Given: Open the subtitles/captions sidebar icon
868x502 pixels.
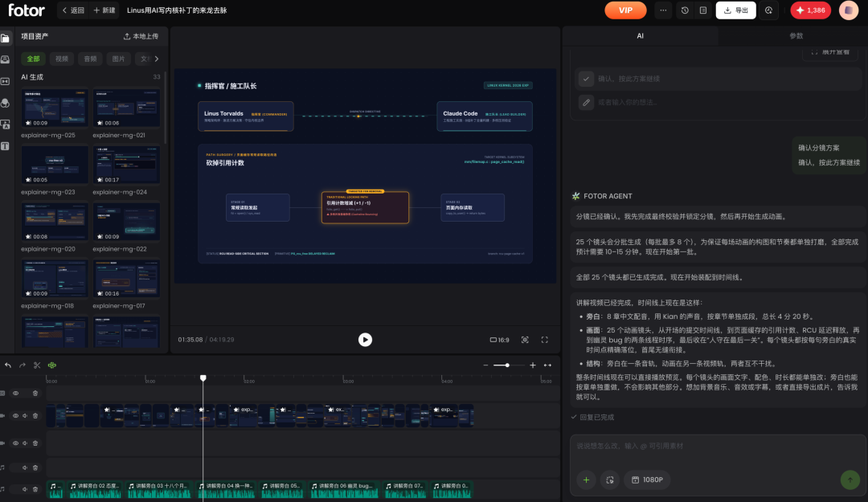Looking at the screenshot, I should (5, 124).
